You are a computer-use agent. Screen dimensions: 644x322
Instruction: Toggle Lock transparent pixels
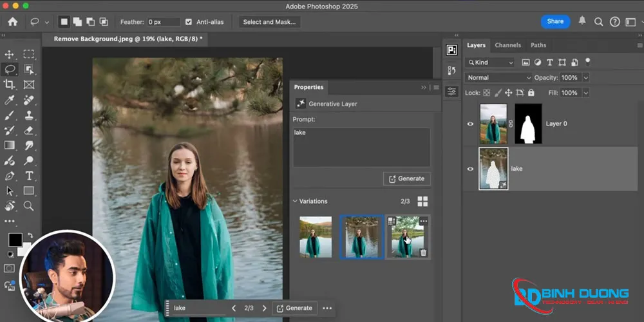[x=487, y=93]
